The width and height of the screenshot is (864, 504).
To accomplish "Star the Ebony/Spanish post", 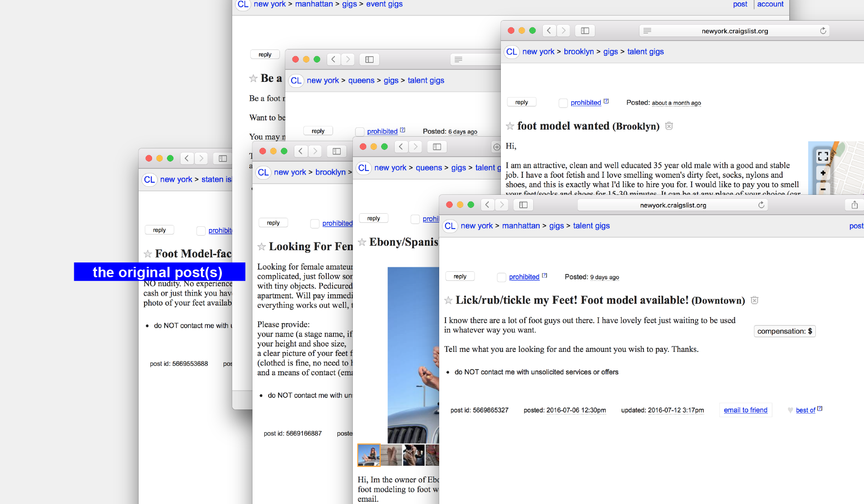I will [x=362, y=242].
